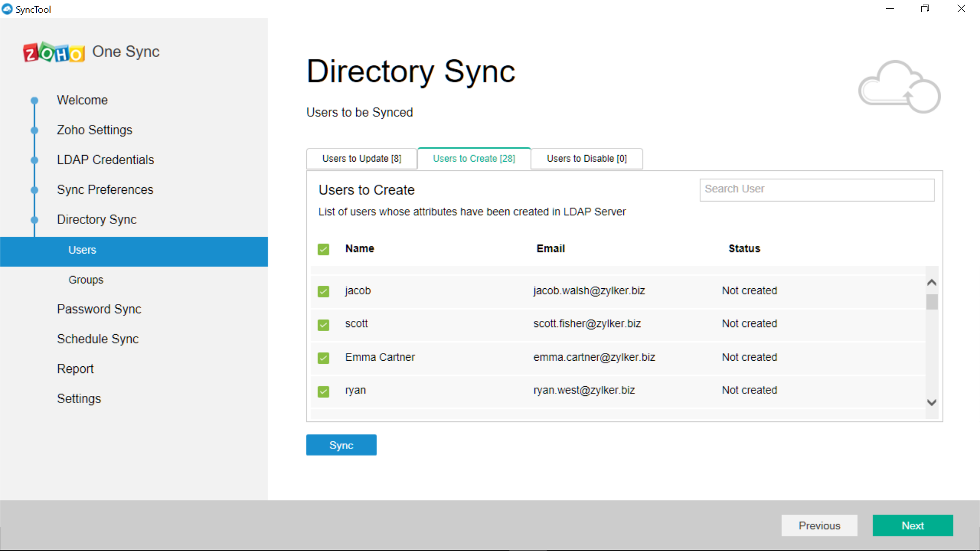
Task: Open Schedule Sync settings
Action: point(97,339)
